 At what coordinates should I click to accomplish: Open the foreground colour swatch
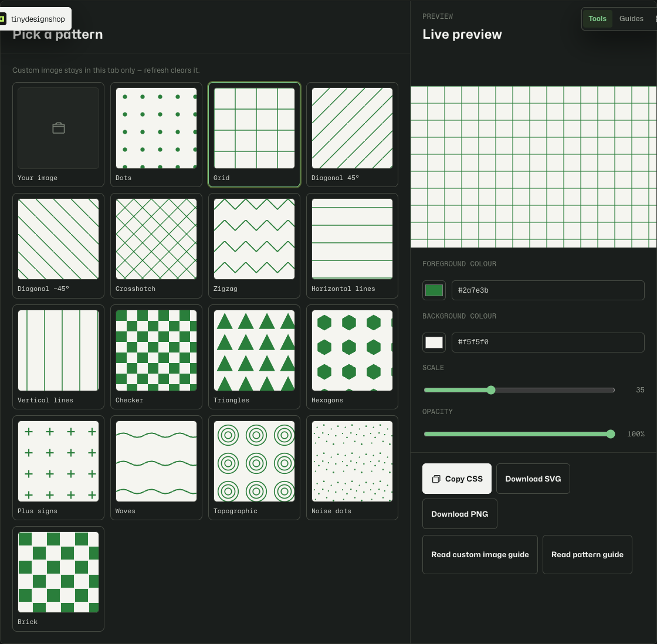[x=434, y=290]
